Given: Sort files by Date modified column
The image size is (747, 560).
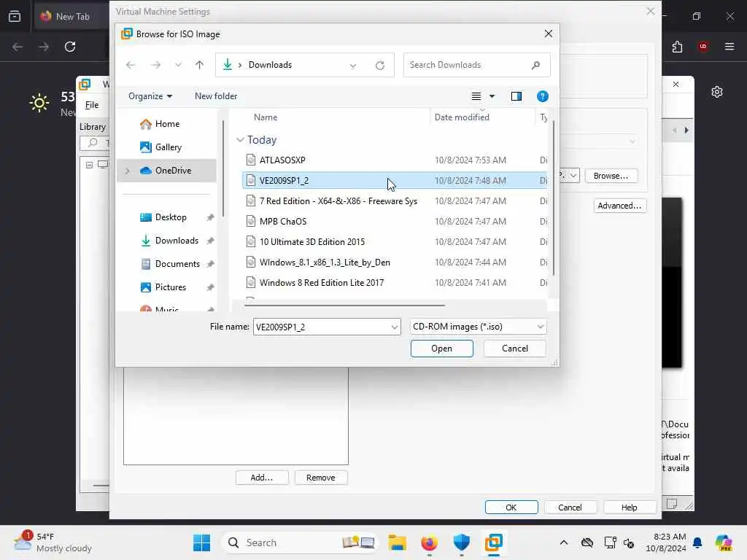Looking at the screenshot, I should [x=462, y=117].
